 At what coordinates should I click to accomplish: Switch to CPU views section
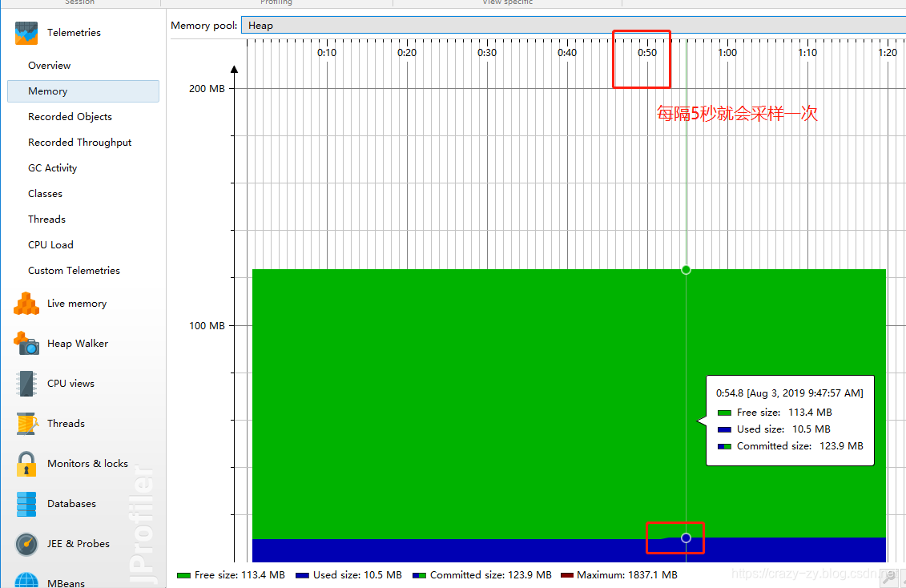[70, 384]
